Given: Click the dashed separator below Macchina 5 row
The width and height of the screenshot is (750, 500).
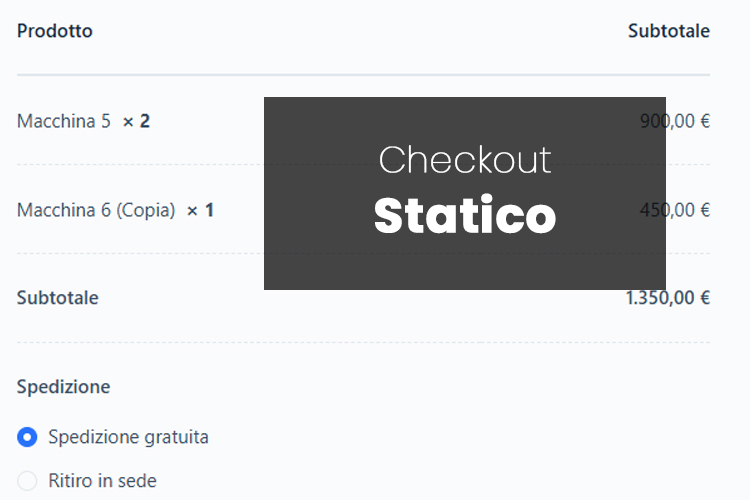Looking at the screenshot, I should coord(140,165).
